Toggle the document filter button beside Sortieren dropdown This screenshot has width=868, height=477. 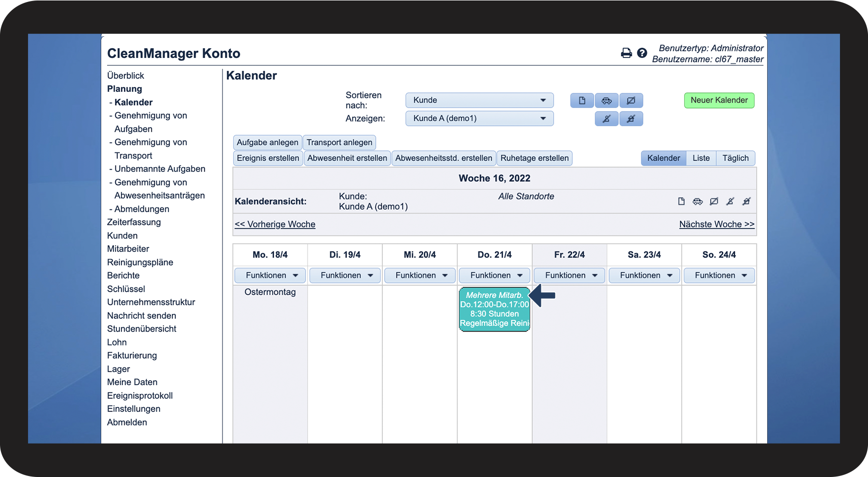(x=582, y=101)
